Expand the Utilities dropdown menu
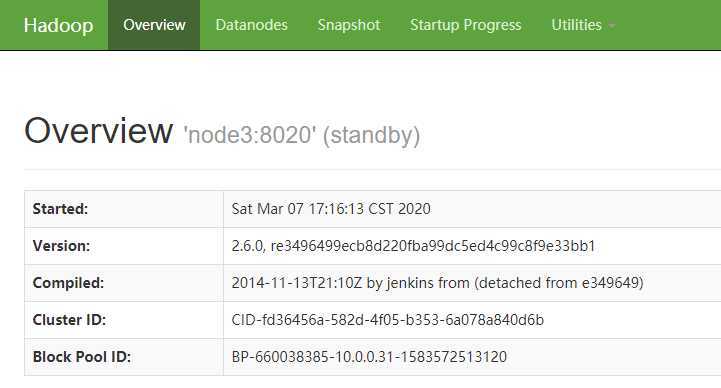 (583, 25)
